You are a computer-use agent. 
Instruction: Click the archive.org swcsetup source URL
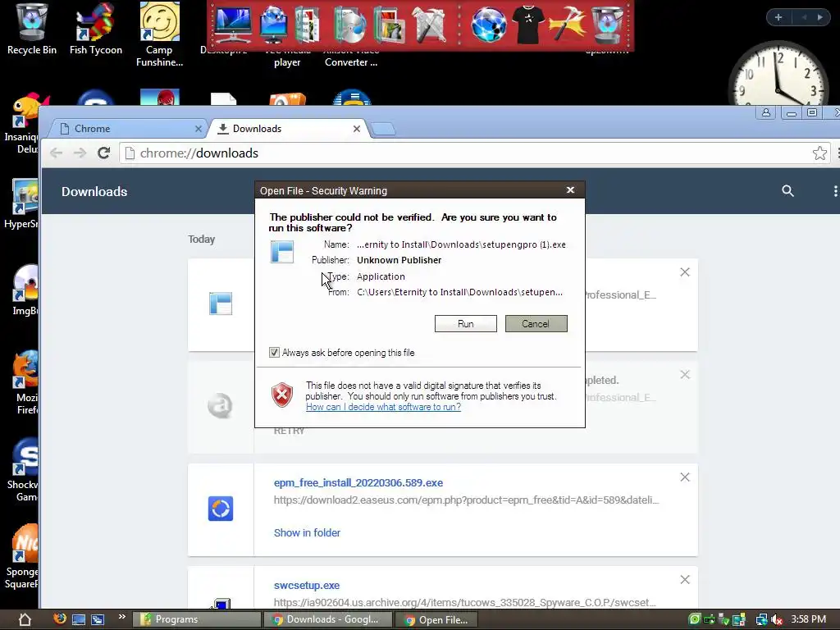(x=464, y=603)
